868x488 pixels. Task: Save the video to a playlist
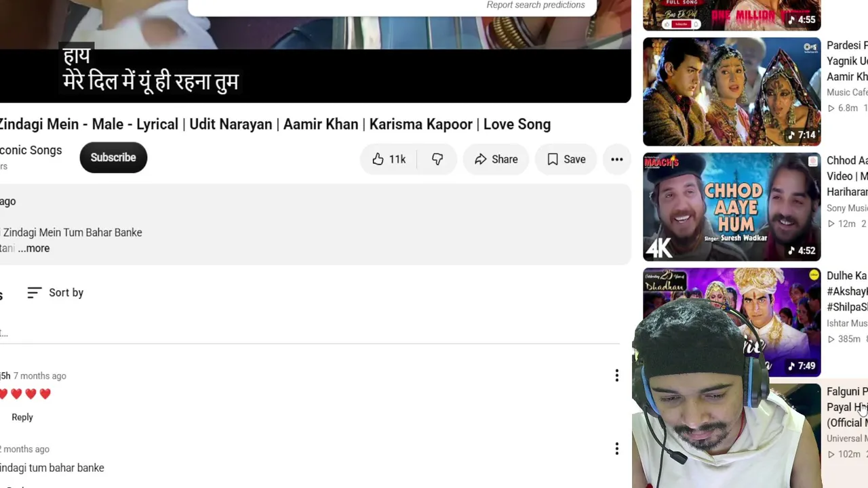(566, 159)
